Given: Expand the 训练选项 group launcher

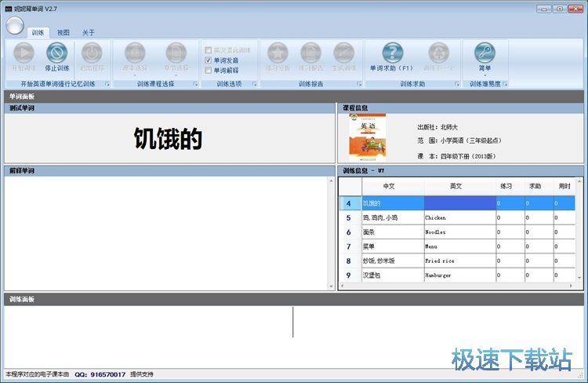Looking at the screenshot, I should coord(260,84).
